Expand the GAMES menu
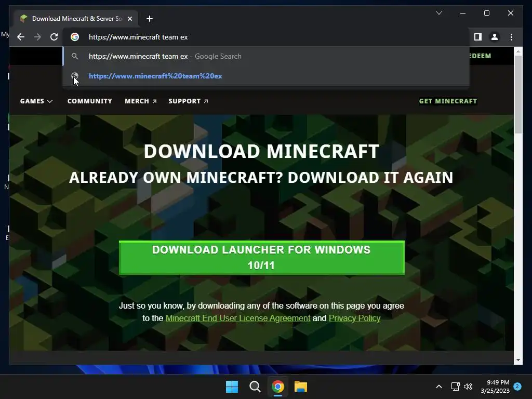 tap(36, 101)
